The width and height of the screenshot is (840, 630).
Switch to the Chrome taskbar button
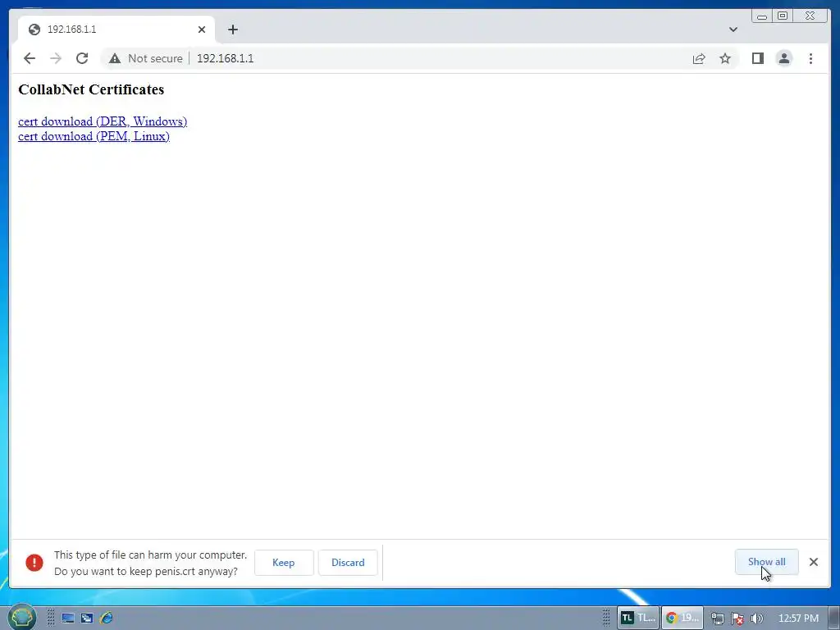point(682,618)
